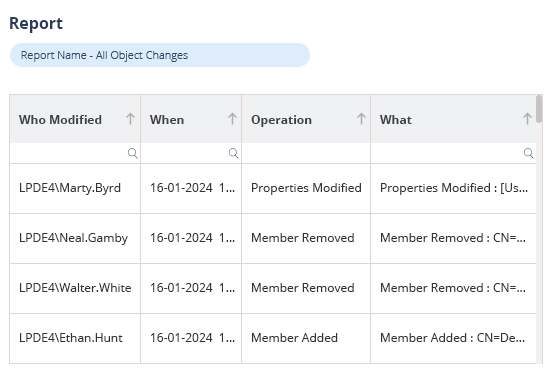Focus the Who Modified filter field

[75, 153]
